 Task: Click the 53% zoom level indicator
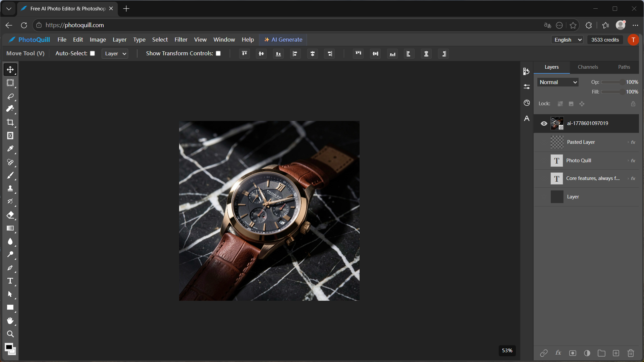[507, 350]
